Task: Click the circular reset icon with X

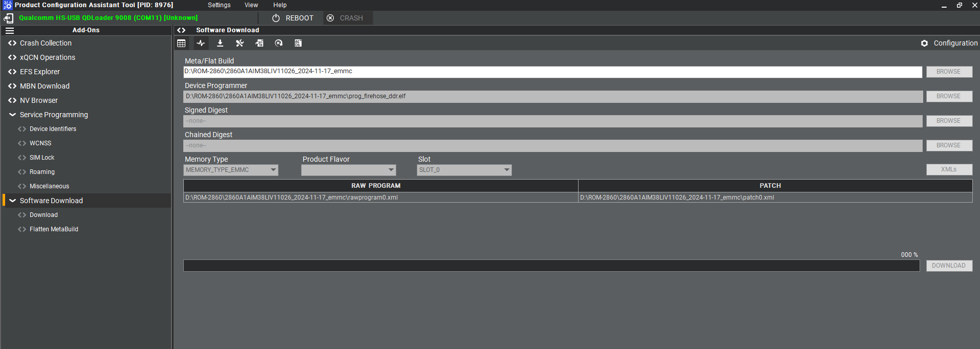Action: click(279, 43)
